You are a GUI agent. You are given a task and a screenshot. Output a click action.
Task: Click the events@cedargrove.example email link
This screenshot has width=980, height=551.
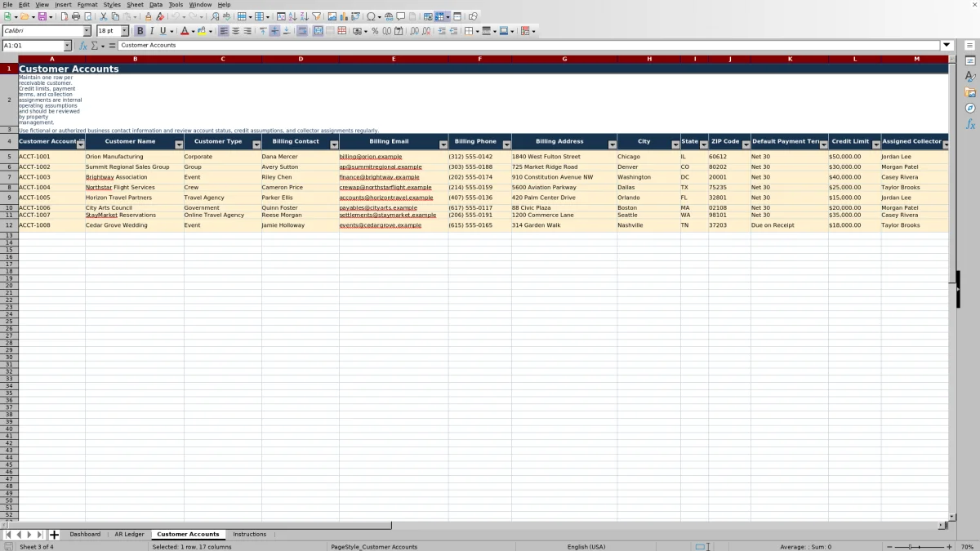[x=380, y=225]
